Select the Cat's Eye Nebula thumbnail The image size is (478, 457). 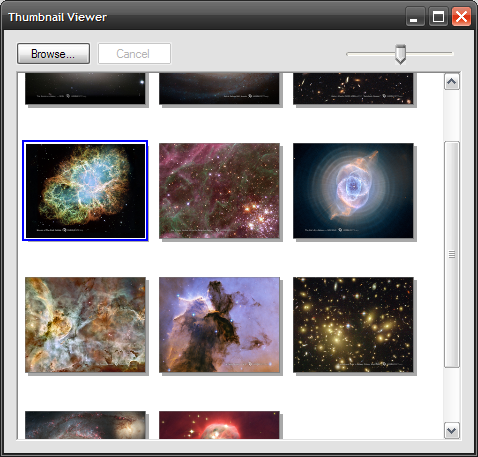(x=353, y=191)
